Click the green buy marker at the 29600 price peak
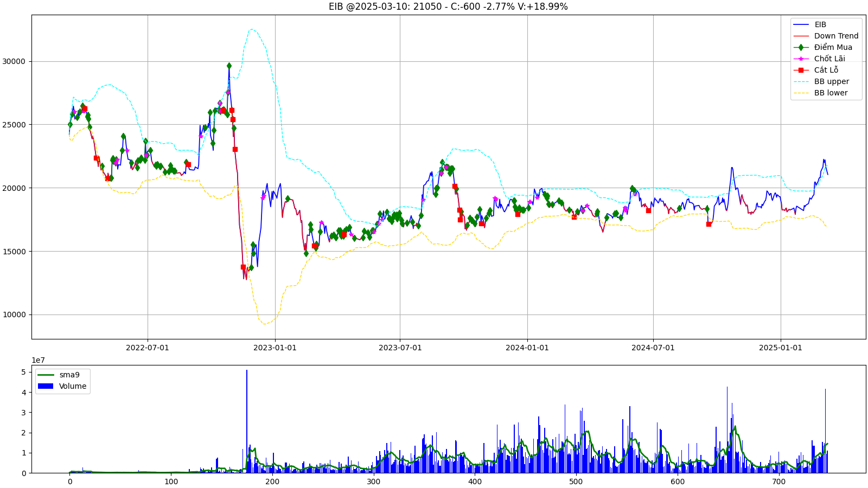Image resolution: width=868 pixels, height=488 pixels. [x=229, y=66]
